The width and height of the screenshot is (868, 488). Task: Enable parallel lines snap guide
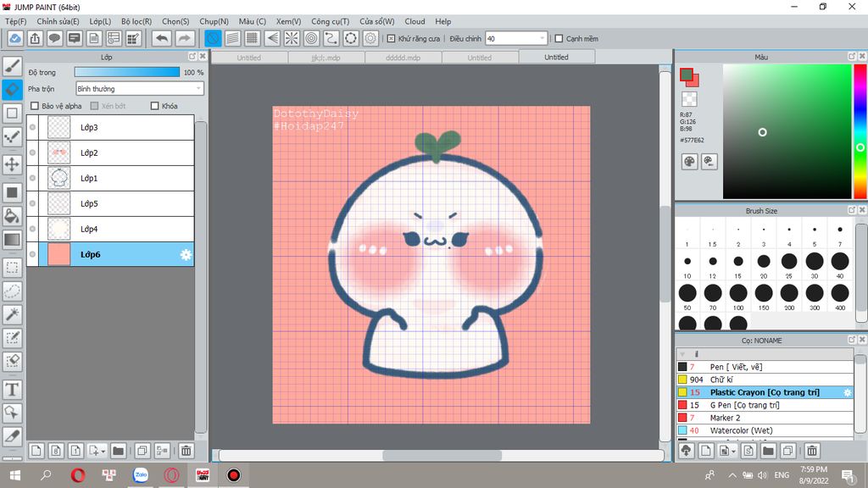click(233, 38)
